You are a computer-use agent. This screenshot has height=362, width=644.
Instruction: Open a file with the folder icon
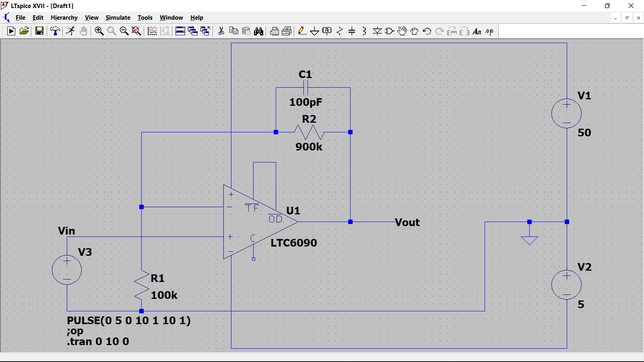(x=24, y=31)
